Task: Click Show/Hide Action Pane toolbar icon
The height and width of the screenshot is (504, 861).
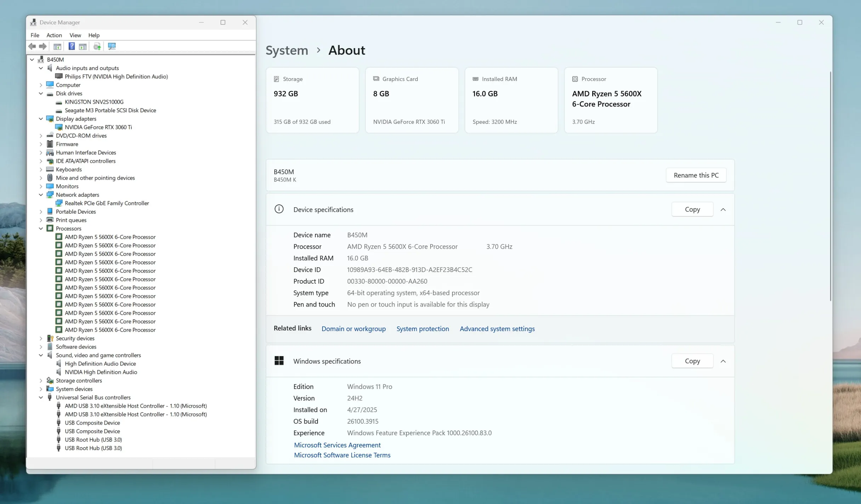Action: tap(82, 46)
